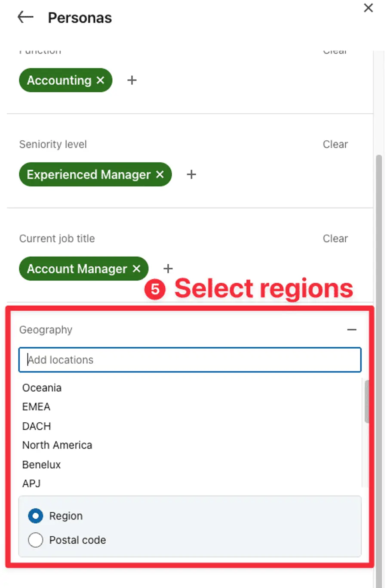
Task: Clear the Current job title filter
Action: 335,238
